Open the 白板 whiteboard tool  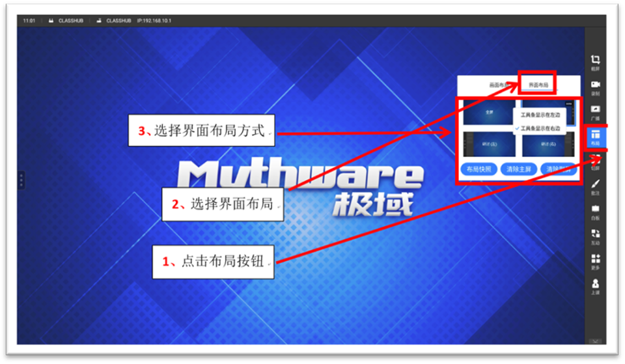595,211
